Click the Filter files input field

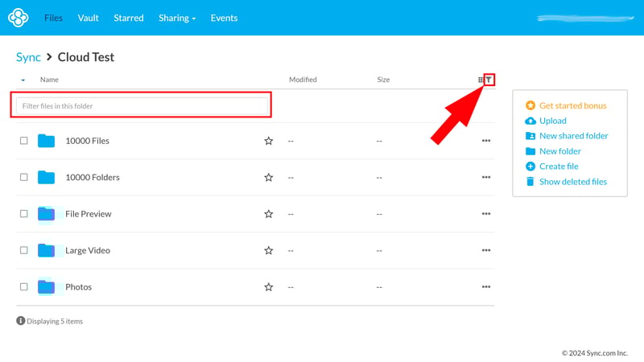141,106
